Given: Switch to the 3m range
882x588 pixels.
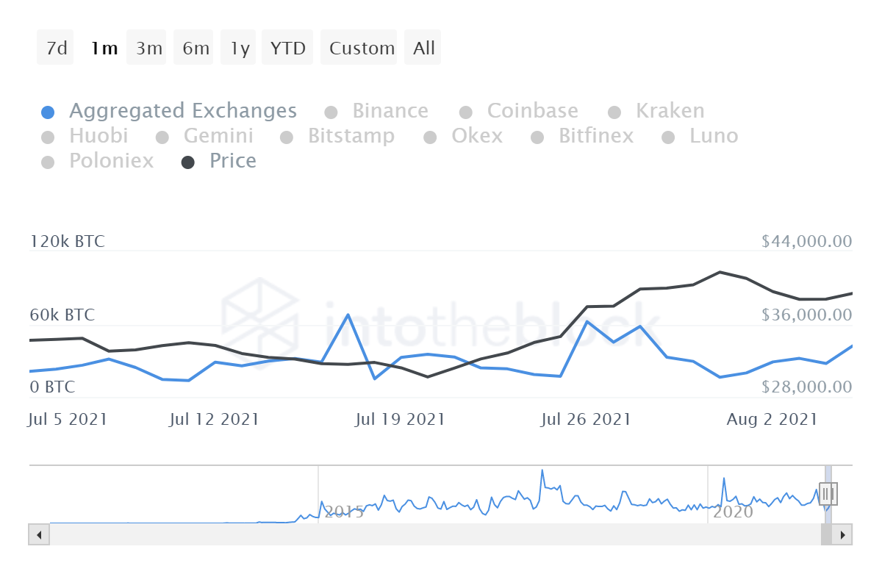Looking at the screenshot, I should (148, 49).
